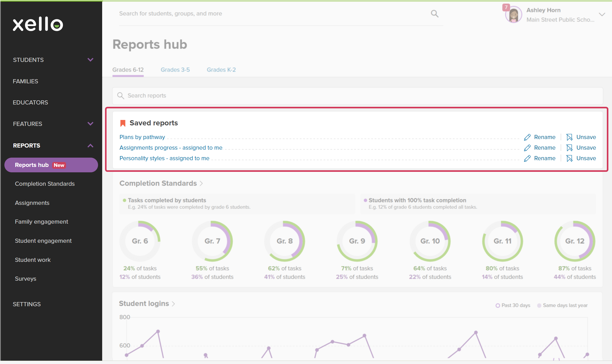Switch to the Grades 3-5 tab

tap(175, 70)
